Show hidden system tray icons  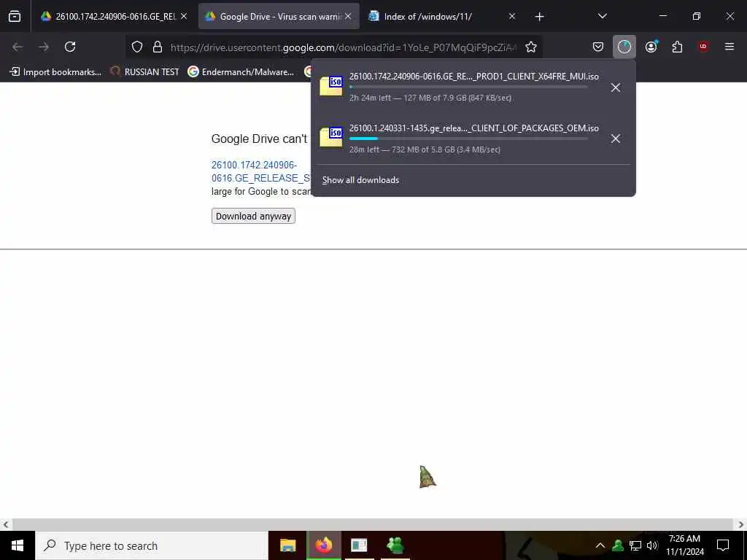pyautogui.click(x=600, y=545)
